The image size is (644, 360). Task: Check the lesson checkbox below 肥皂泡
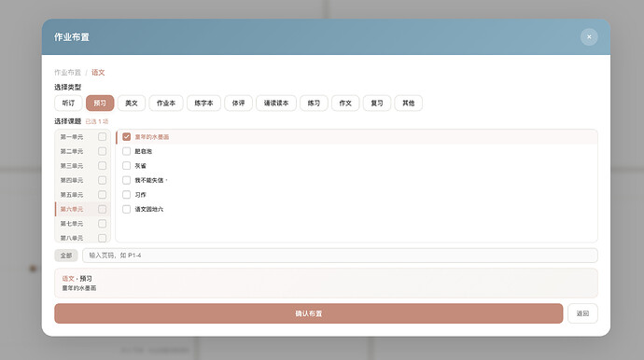127,165
